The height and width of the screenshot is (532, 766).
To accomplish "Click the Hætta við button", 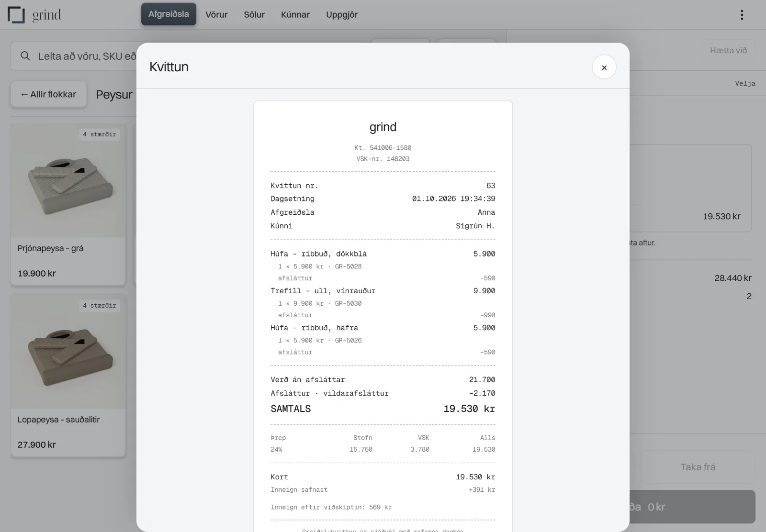I will [728, 50].
